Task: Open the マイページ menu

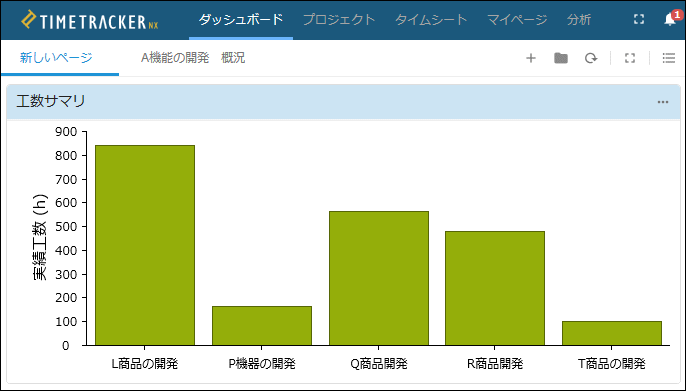Action: [x=517, y=20]
